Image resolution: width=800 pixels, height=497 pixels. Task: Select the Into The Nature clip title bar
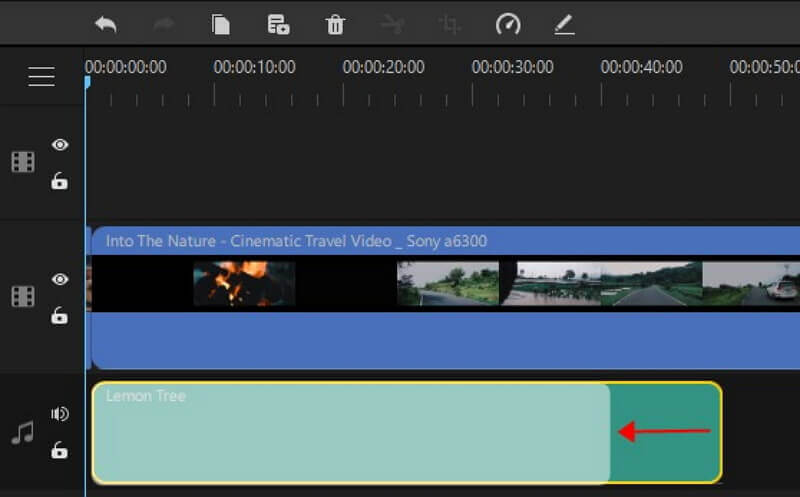point(446,241)
